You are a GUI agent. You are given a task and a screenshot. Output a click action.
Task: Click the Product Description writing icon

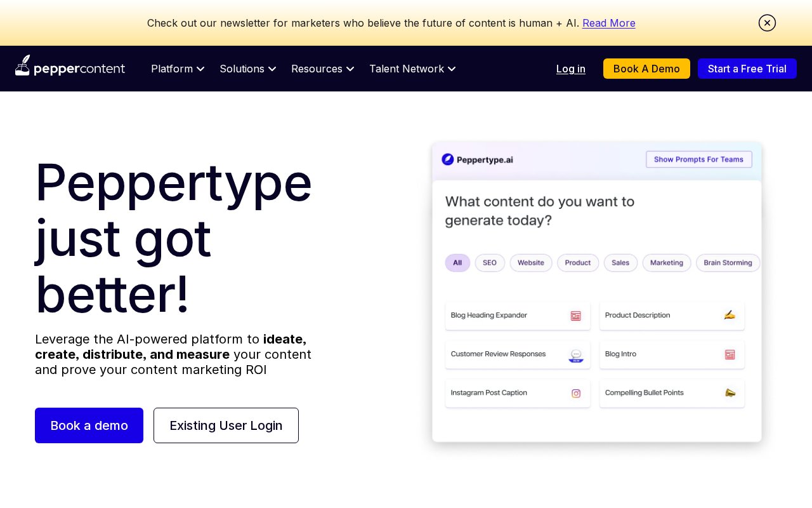point(730,315)
